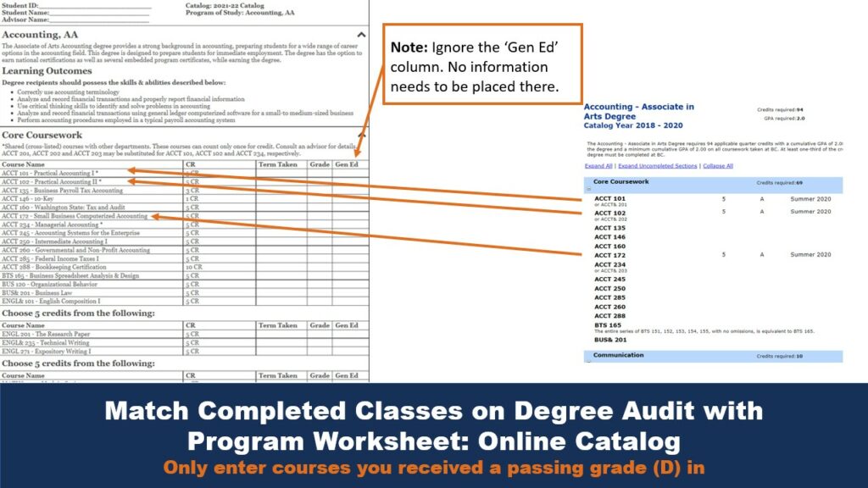The image size is (868, 488).
Task: Click 'Program of Study: Accounting, AA' text
Action: click(240, 13)
